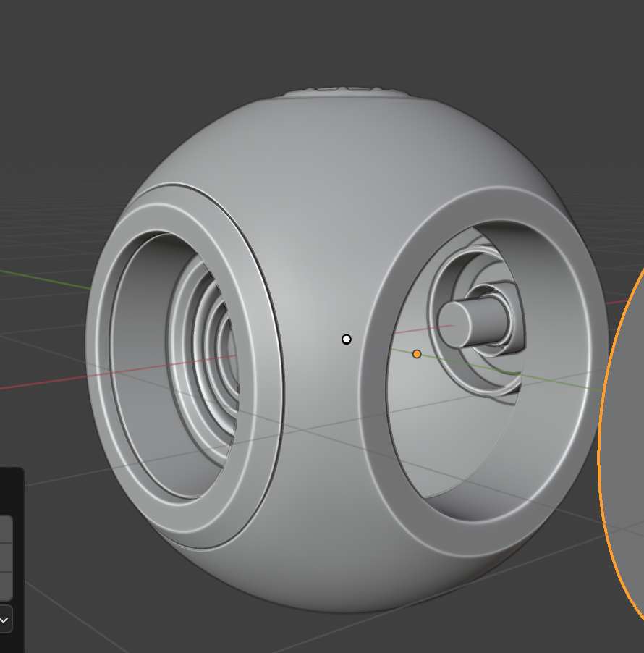Click the top value field in operator panel
644x653 pixels.
click(x=5, y=529)
